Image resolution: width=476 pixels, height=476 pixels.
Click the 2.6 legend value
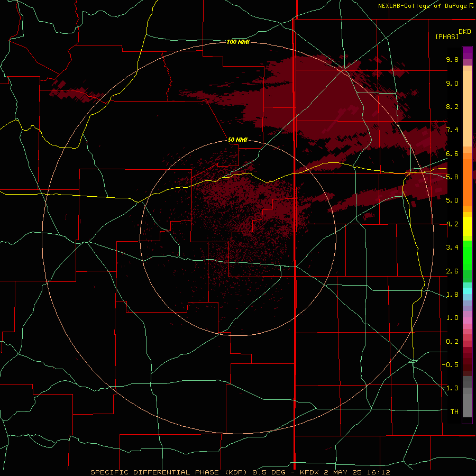[452, 271]
